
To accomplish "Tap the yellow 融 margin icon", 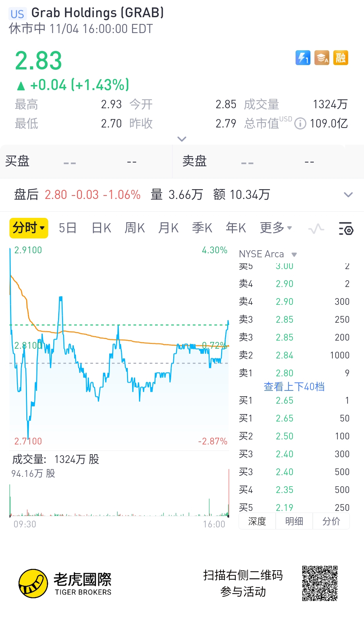I will pos(340,58).
